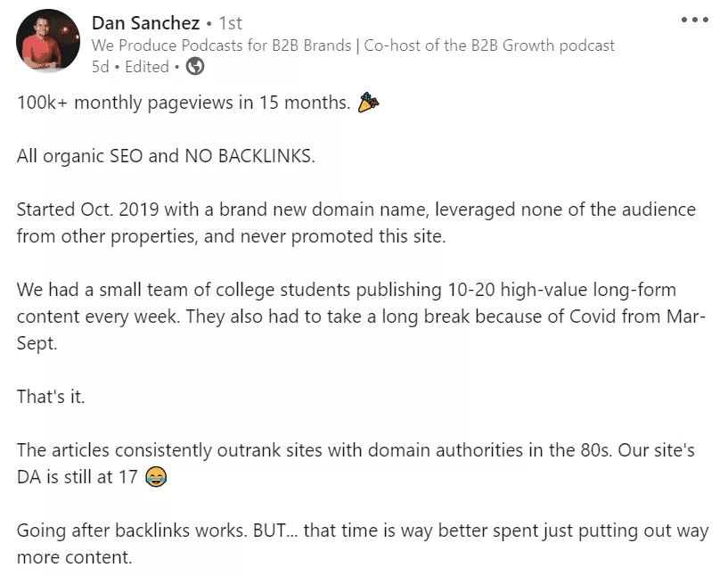Click the globe public visibility icon
Image resolution: width=728 pixels, height=576 pixels.
click(x=195, y=66)
